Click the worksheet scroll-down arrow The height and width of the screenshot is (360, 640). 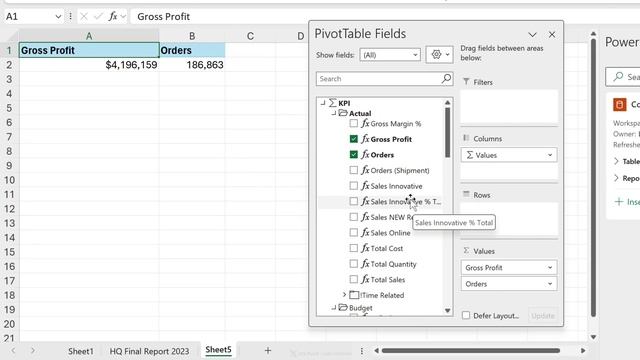tap(593, 337)
